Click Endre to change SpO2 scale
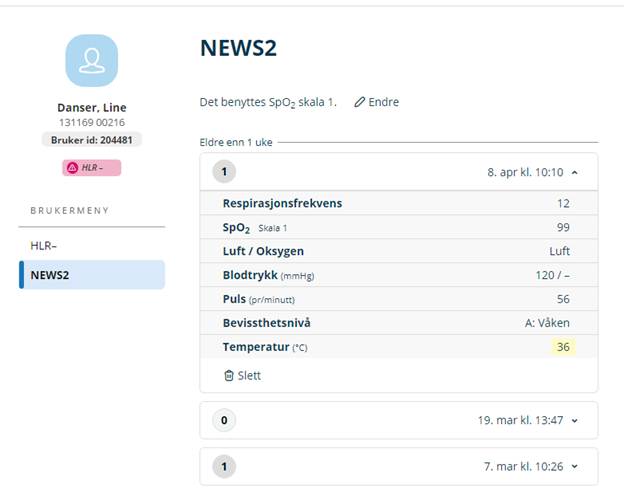 click(x=383, y=102)
